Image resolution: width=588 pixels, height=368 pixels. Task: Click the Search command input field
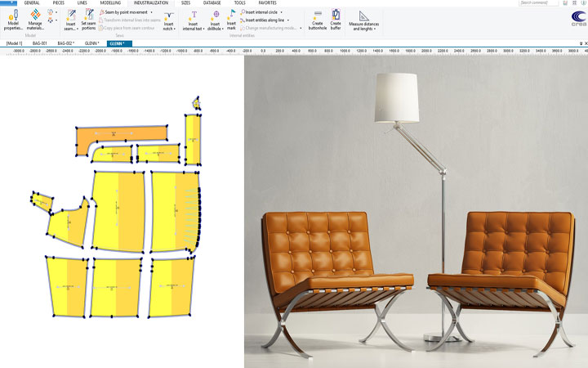pyautogui.click(x=539, y=3)
